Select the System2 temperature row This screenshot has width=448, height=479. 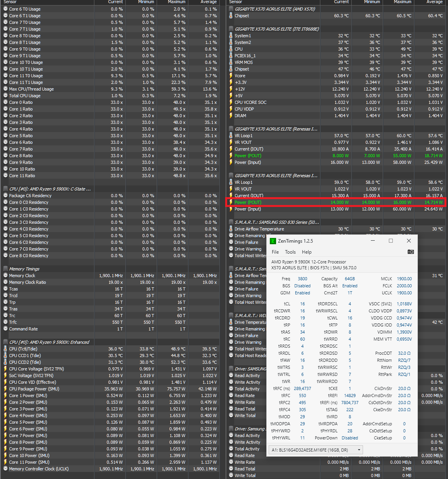(336, 42)
